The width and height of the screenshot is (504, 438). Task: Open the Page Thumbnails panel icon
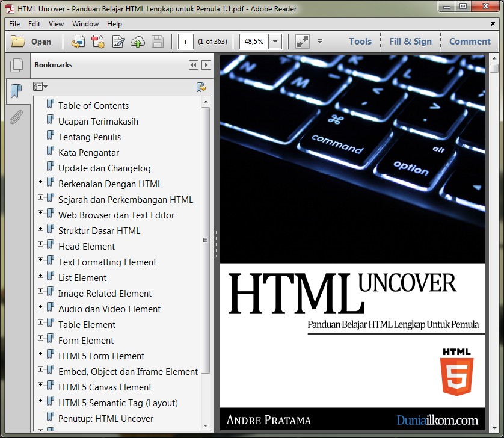click(x=17, y=66)
